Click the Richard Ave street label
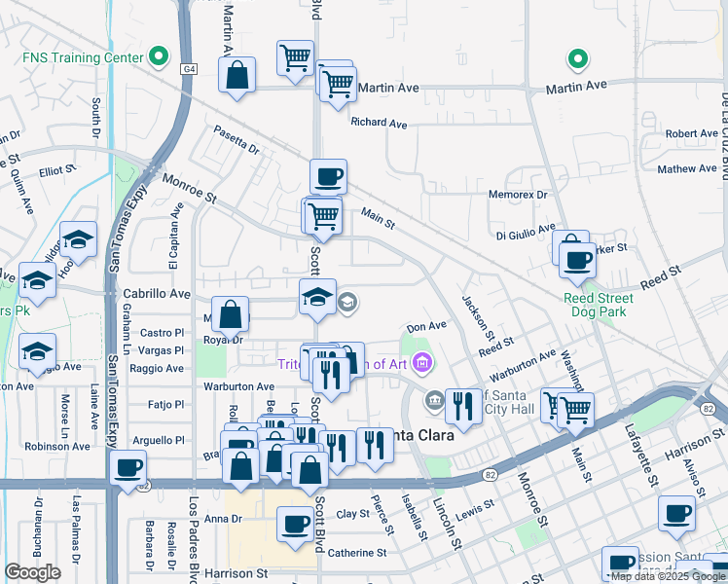This screenshot has height=584, width=728. pyautogui.click(x=379, y=123)
